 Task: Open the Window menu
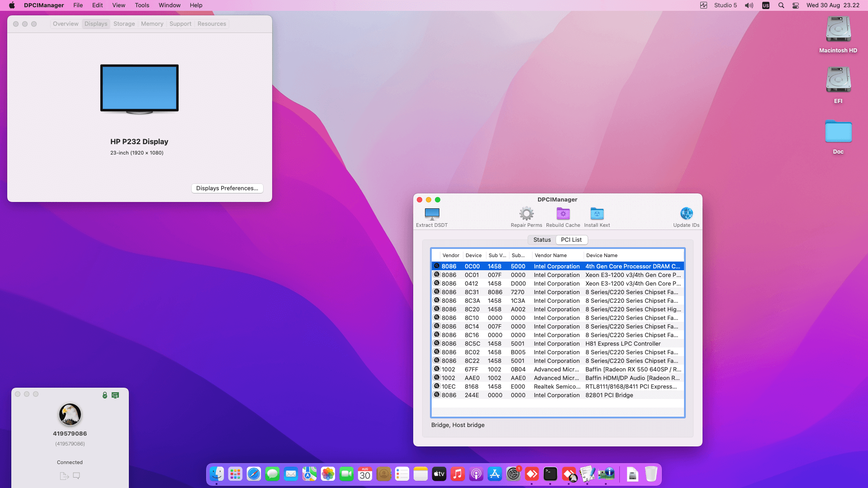tap(170, 5)
